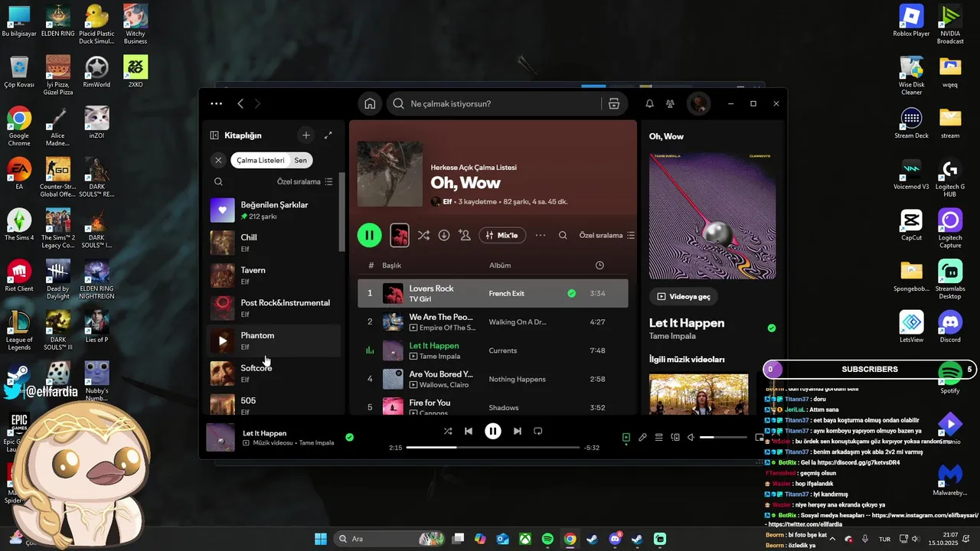Open Tame Impala artist link in Now Playing
Viewport: 980px width, 551px height.
tap(672, 336)
